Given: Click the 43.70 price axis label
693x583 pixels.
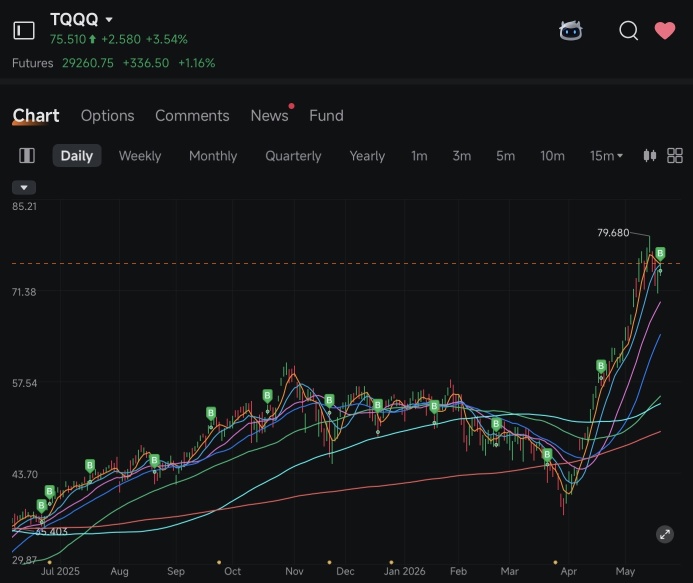Looking at the screenshot, I should [x=25, y=474].
